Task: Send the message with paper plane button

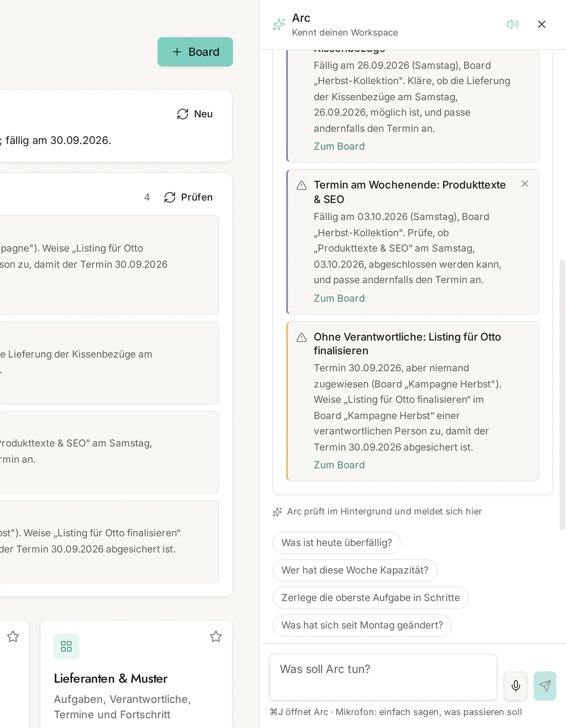Action: pos(545,686)
